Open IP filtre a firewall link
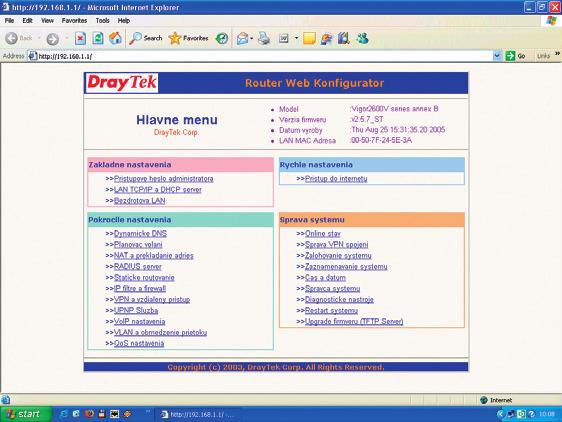The image size is (562, 422). click(x=140, y=289)
